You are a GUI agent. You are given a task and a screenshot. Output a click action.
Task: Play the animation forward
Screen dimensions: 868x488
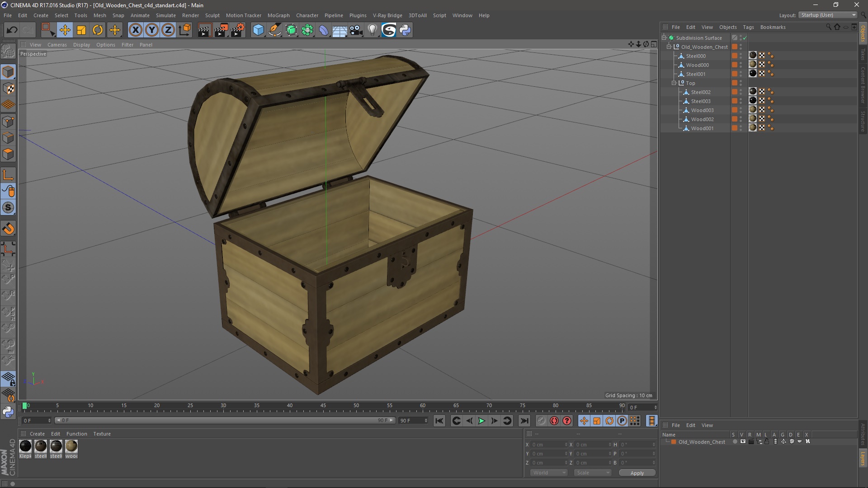pyautogui.click(x=482, y=421)
